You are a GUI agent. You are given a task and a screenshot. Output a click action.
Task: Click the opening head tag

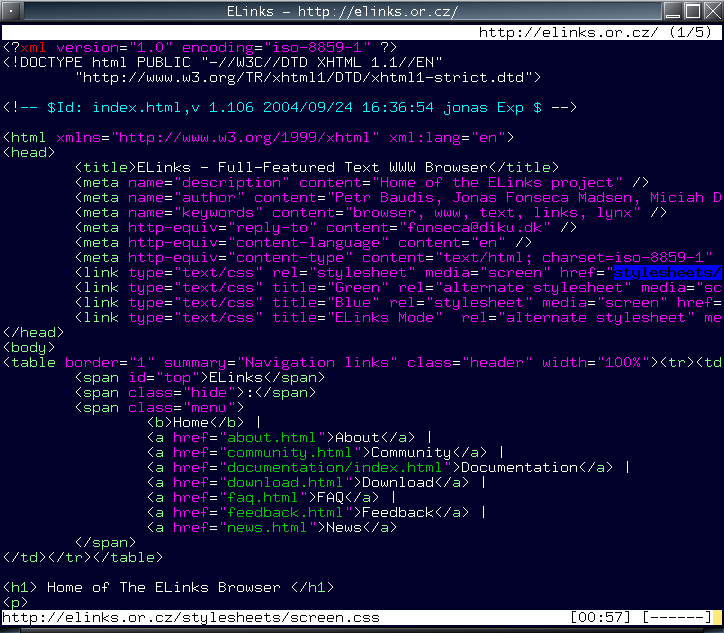29,153
